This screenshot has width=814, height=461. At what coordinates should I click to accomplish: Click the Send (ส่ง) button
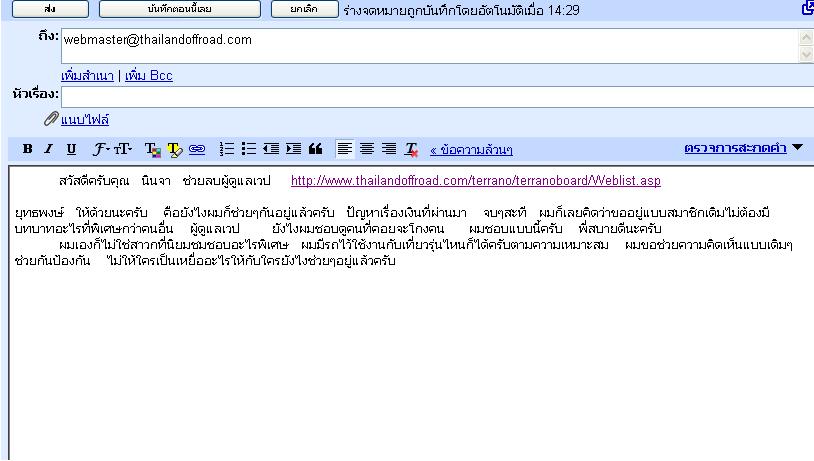pyautogui.click(x=50, y=9)
